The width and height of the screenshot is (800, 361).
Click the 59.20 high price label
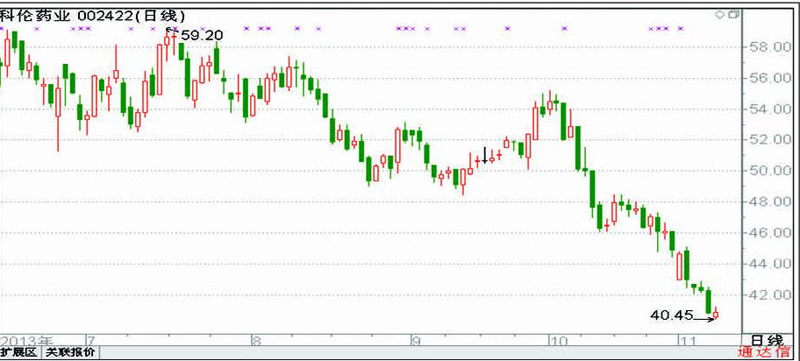tap(202, 35)
